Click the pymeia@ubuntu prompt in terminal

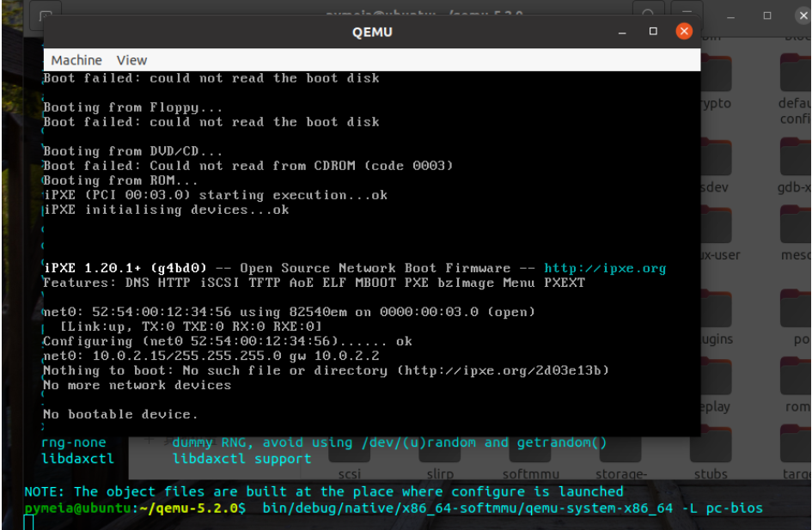tap(78, 509)
